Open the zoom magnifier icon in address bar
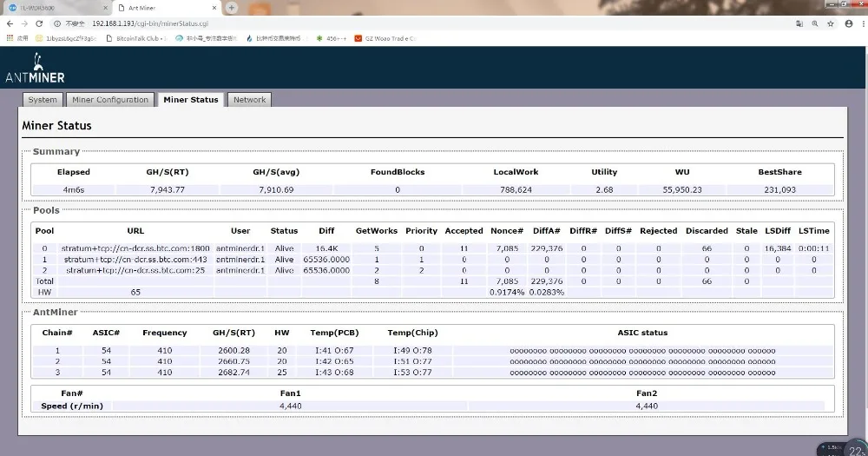 (x=815, y=23)
